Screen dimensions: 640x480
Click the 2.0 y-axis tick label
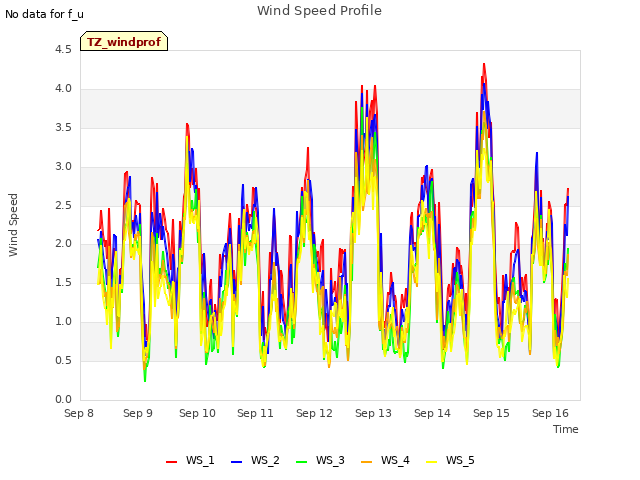tap(63, 244)
